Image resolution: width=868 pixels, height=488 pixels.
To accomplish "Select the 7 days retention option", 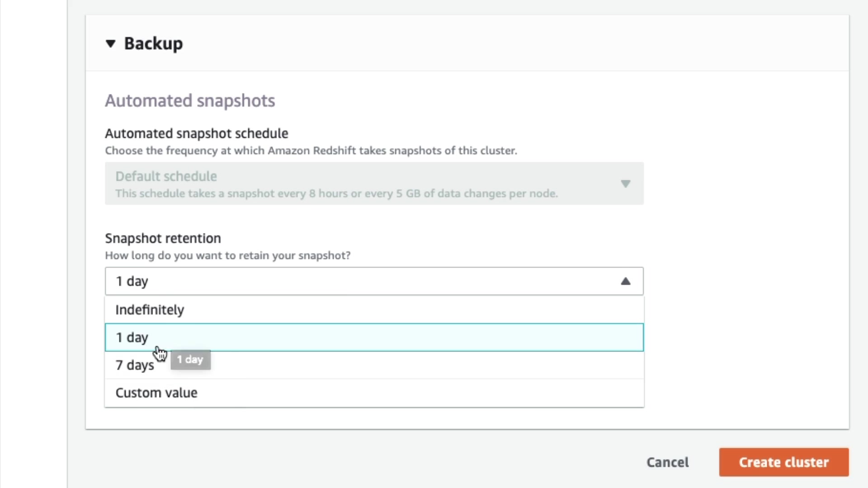I will click(135, 365).
